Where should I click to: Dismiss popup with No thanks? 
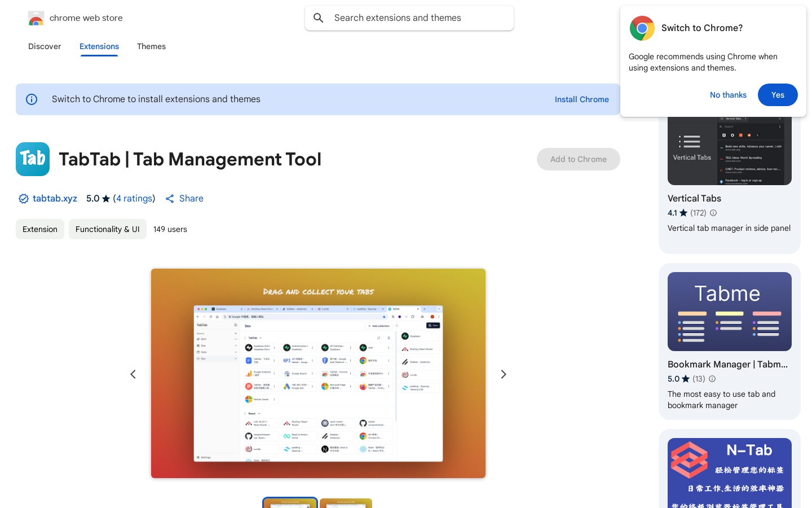(728, 95)
